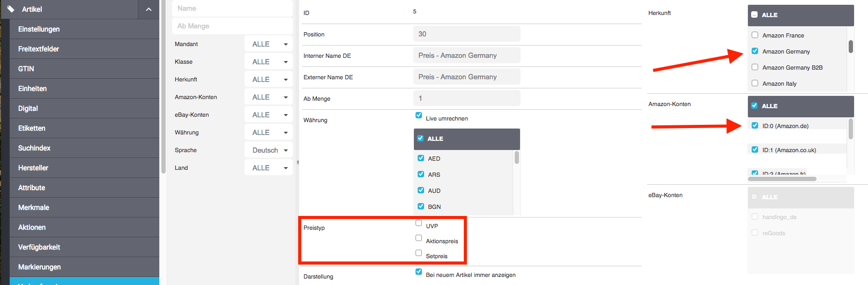Uncheck Live umrechnen currency option
The height and width of the screenshot is (285, 868).
click(419, 115)
